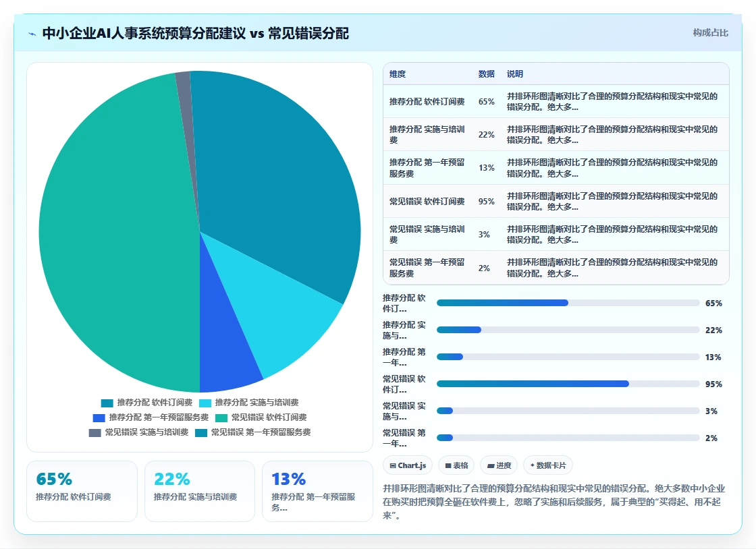Click the 22% progress bar
This screenshot has height=549, width=756.
(568, 330)
